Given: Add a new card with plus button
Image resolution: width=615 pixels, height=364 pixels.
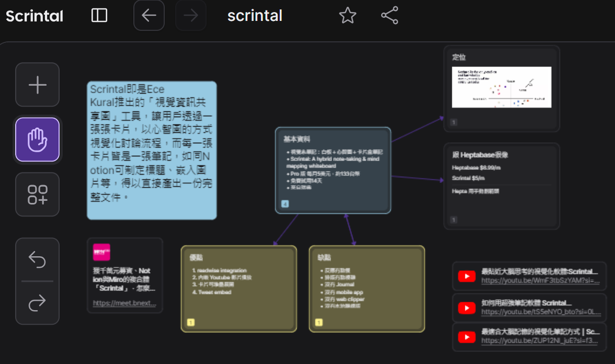Looking at the screenshot, I should click(x=38, y=85).
